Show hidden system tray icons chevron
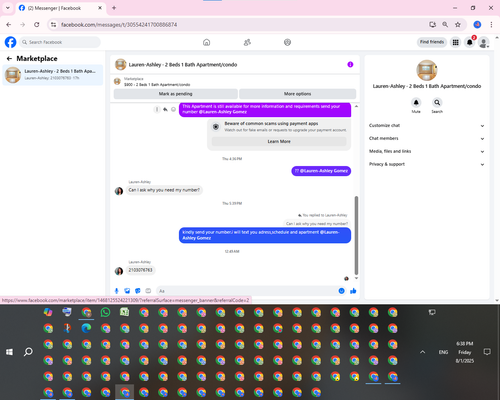Image resolution: width=500 pixels, height=400 pixels. (422, 352)
